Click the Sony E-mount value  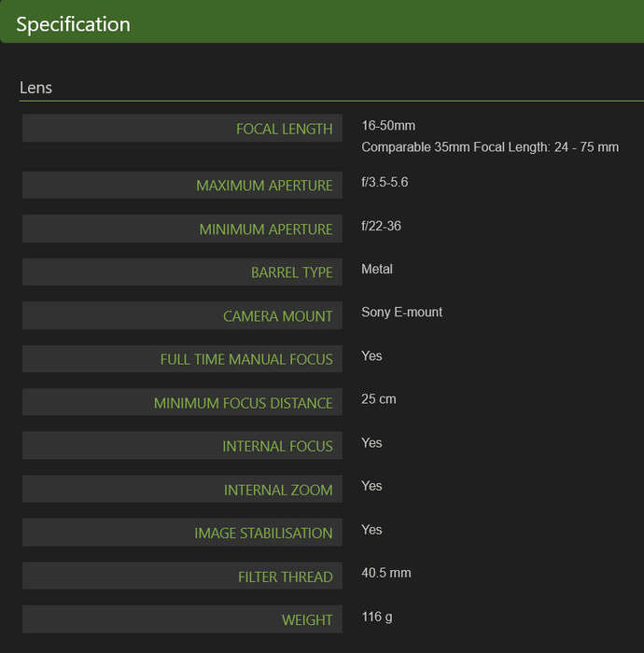(x=401, y=312)
